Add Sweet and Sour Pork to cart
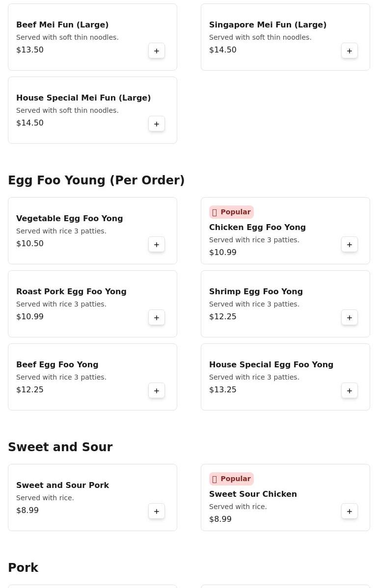Image resolution: width=378 pixels, height=588 pixels. [x=157, y=511]
